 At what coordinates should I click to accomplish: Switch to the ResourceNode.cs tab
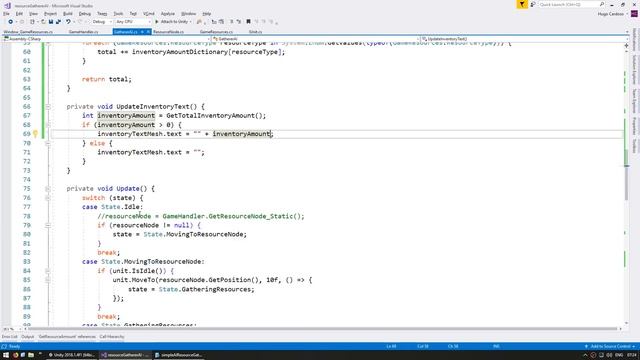tap(168, 32)
